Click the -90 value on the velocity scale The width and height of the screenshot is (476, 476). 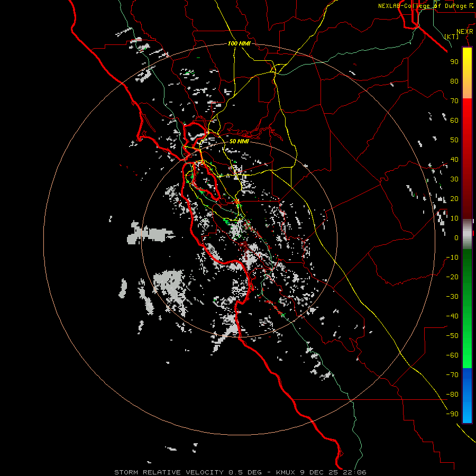pos(452,414)
